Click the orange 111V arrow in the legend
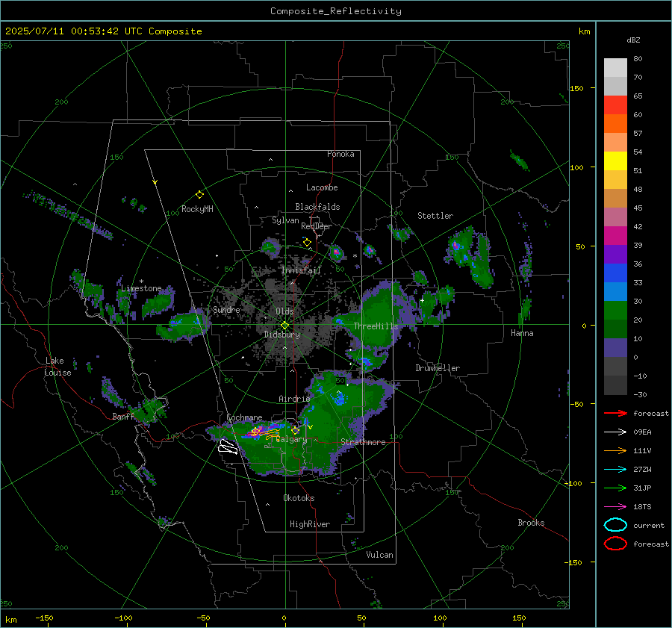672x628 pixels. pyautogui.click(x=615, y=450)
